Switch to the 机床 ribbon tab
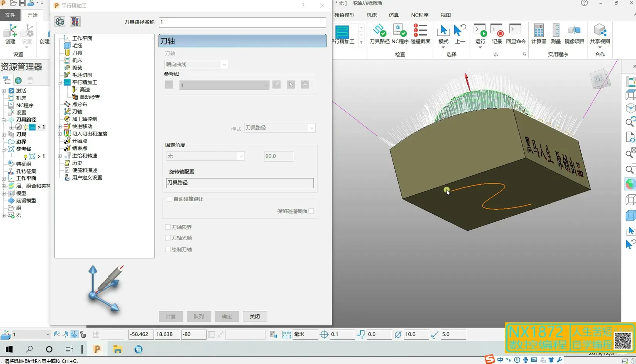The image size is (636, 364). pyautogui.click(x=372, y=15)
